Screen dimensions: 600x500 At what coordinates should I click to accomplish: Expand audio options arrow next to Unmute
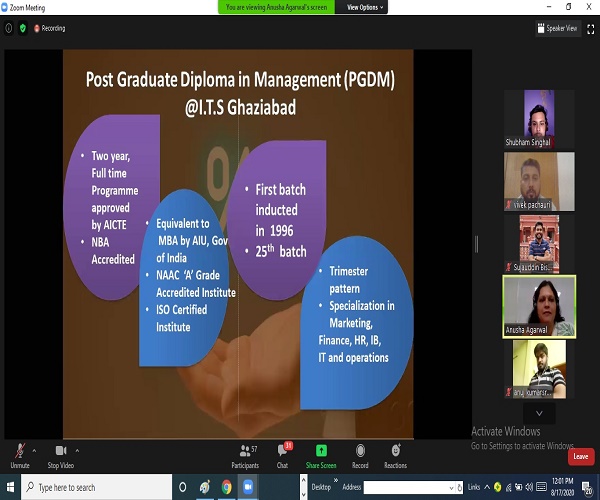pyautogui.click(x=34, y=451)
